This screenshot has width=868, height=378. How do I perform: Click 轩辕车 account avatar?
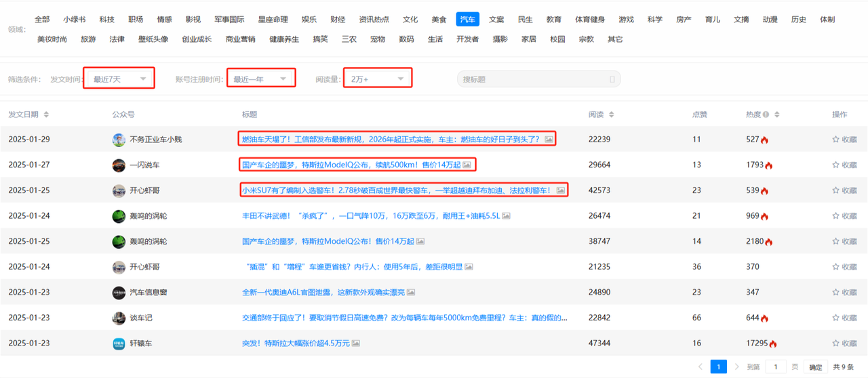coord(119,343)
